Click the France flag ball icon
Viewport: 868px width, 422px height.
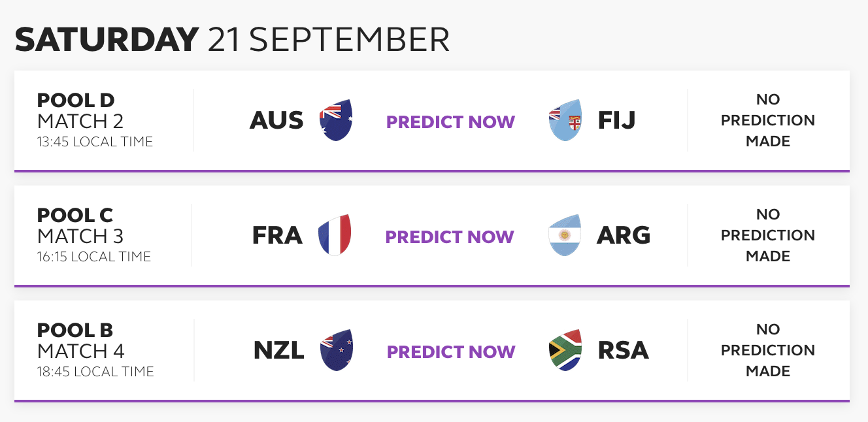pos(335,236)
